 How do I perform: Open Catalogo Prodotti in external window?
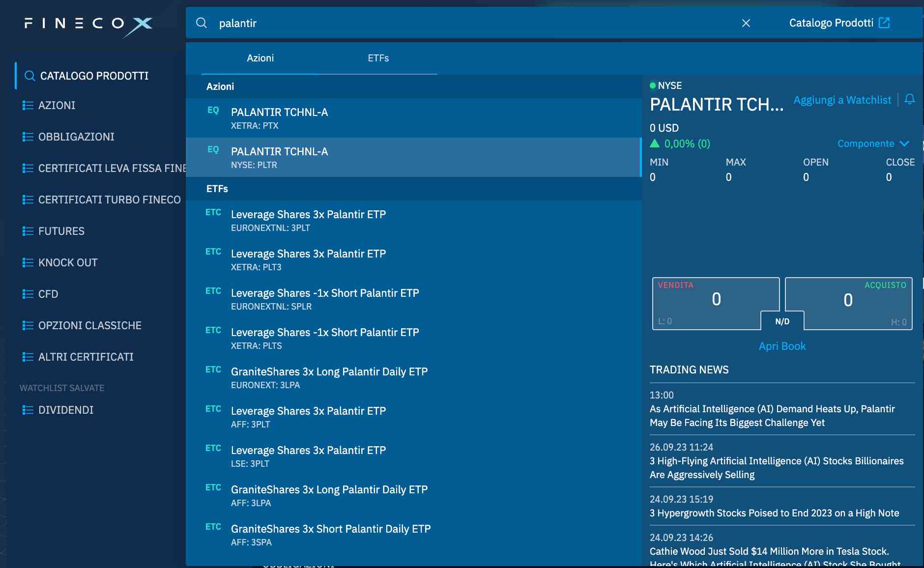(885, 23)
